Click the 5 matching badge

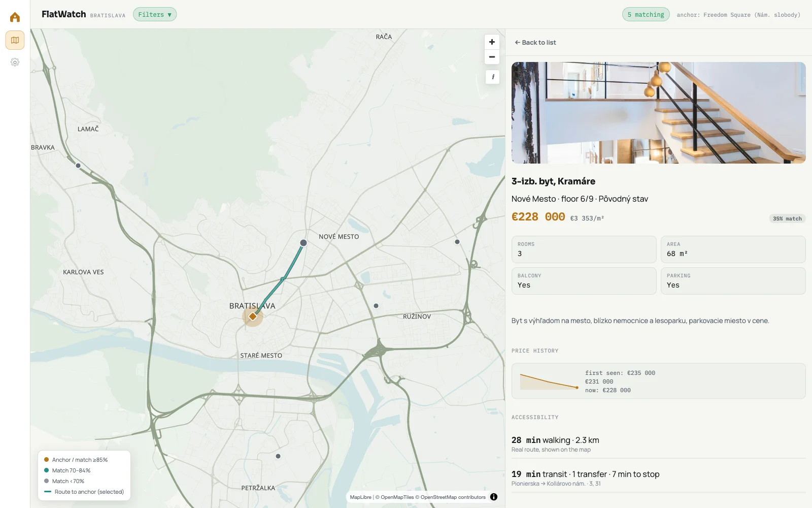646,15
